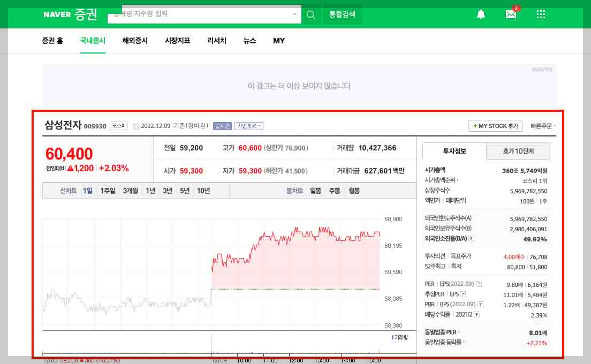The height and width of the screenshot is (364, 591).
Task: Click the 360조 5,749억원 market cap value
Action: (x=525, y=171)
